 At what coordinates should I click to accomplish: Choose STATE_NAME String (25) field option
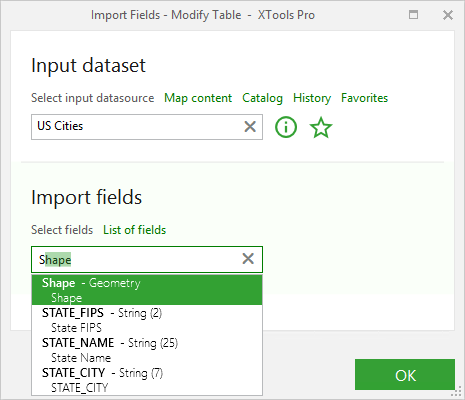(x=147, y=350)
